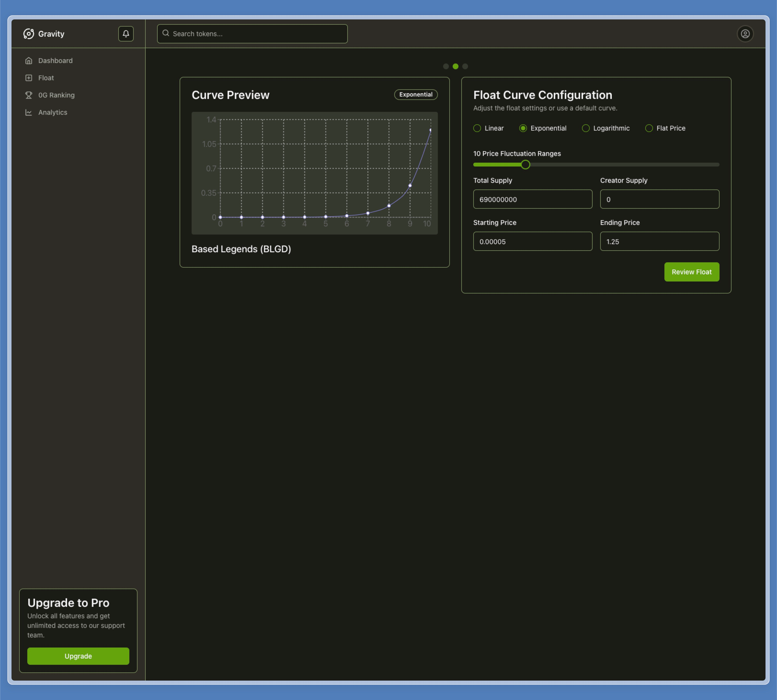777x700 pixels.
Task: Click the search magnifier icon
Action: 166,34
